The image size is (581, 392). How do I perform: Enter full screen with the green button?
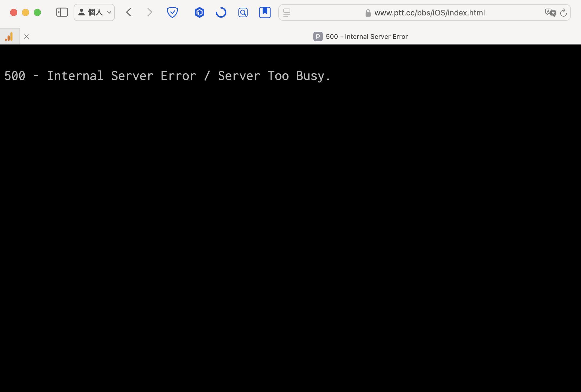pyautogui.click(x=37, y=12)
